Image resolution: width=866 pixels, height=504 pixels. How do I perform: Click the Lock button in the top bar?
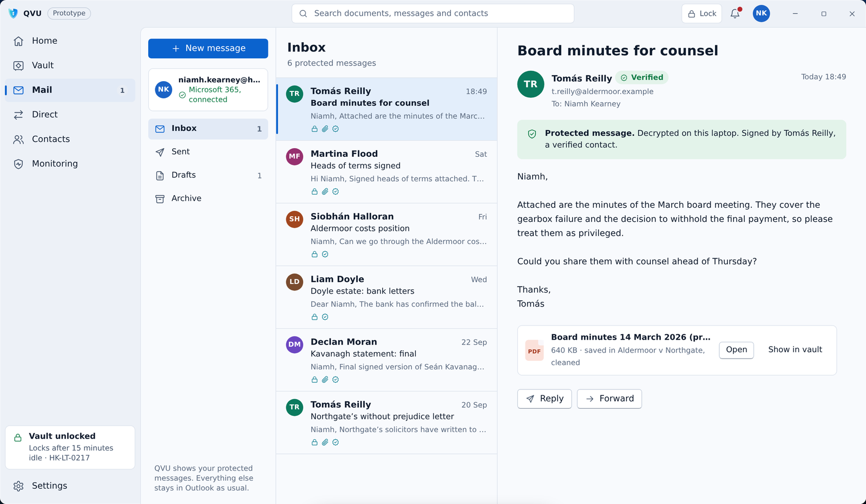point(702,14)
